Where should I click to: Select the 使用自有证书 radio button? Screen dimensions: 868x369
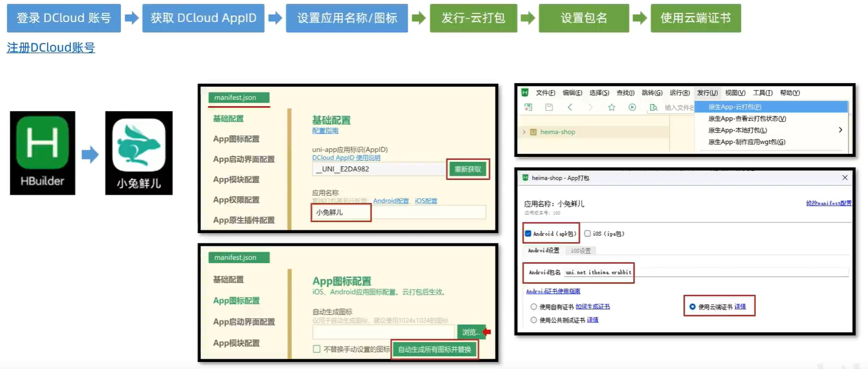[533, 306]
